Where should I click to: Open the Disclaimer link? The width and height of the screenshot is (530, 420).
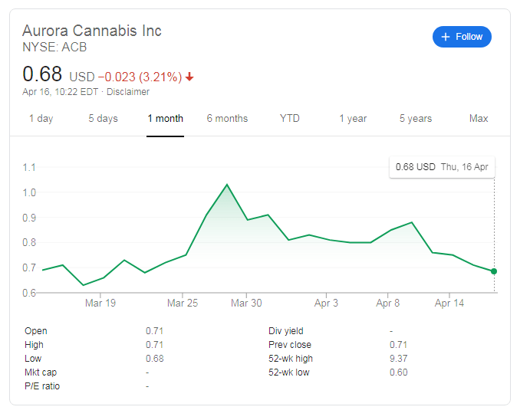point(128,92)
